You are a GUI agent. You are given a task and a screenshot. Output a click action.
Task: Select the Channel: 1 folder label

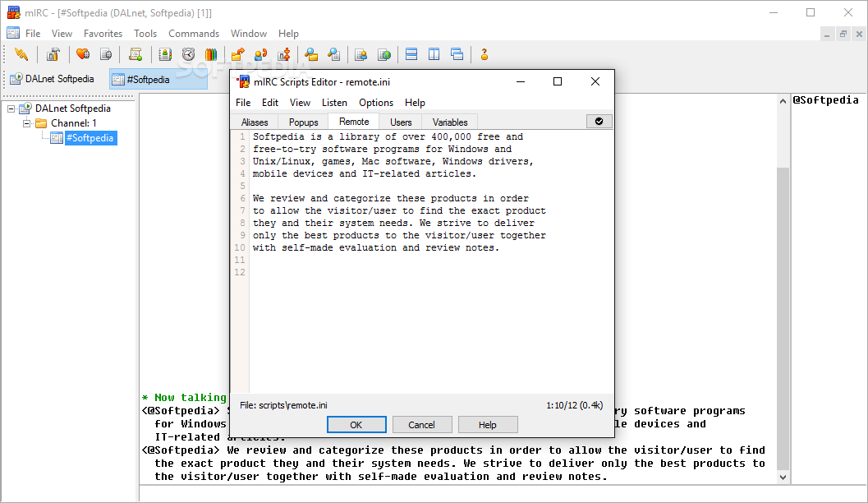(74, 123)
